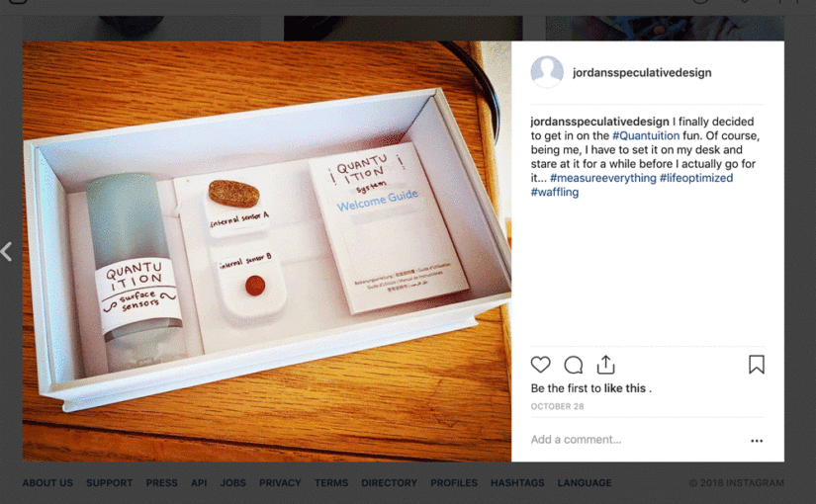Image resolution: width=816 pixels, height=504 pixels.
Task: Open the #waffling hashtag
Action: pos(554,192)
